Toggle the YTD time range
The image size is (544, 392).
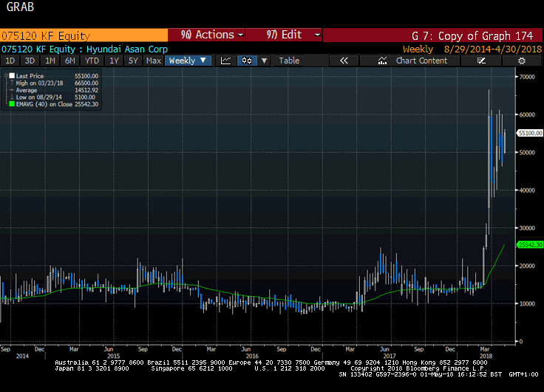click(x=92, y=61)
